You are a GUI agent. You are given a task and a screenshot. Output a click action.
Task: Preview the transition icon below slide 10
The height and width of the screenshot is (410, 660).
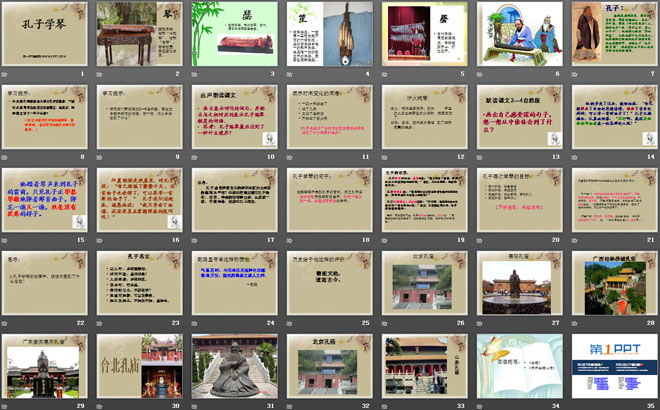coord(195,157)
